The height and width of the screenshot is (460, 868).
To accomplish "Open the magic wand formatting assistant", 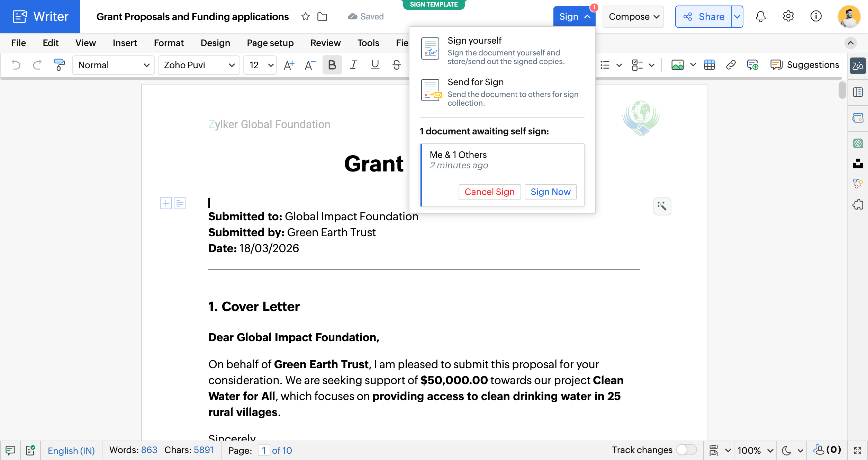I will [662, 206].
